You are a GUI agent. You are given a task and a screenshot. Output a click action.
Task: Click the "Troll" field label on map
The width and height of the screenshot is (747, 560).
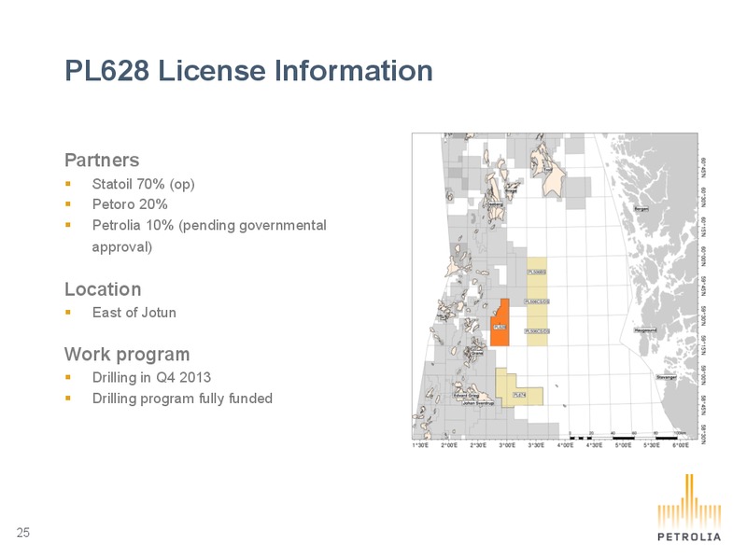[x=547, y=170]
